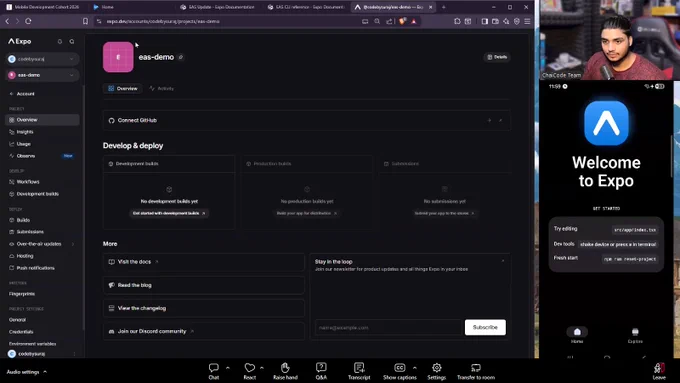Open Hosting in the sidebar

(22, 256)
